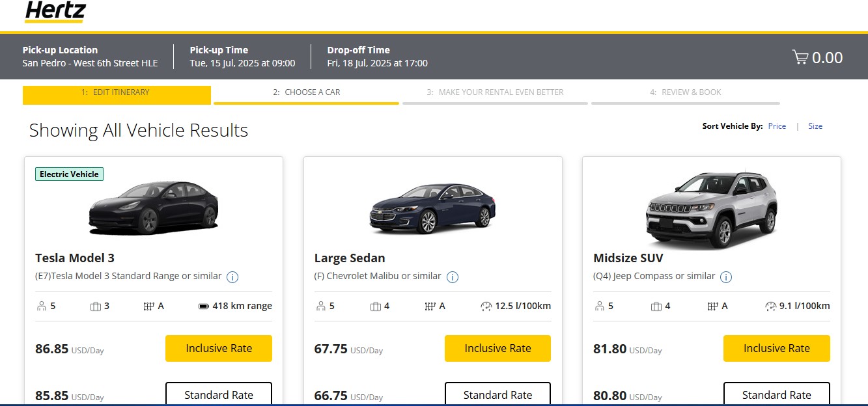
Task: Click pick-up location San Pedro - West 6th Street HLE
Action: (x=90, y=63)
